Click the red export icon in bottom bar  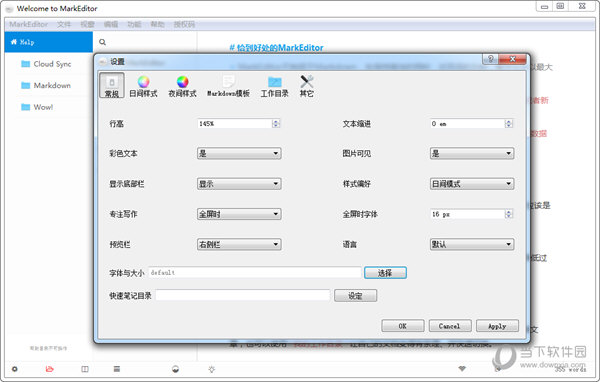point(49,369)
